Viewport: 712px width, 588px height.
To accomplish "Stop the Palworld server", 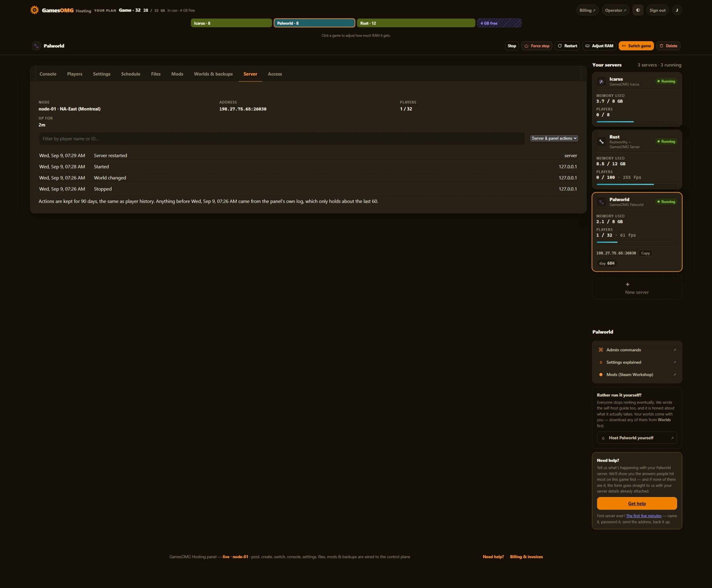I will point(512,46).
